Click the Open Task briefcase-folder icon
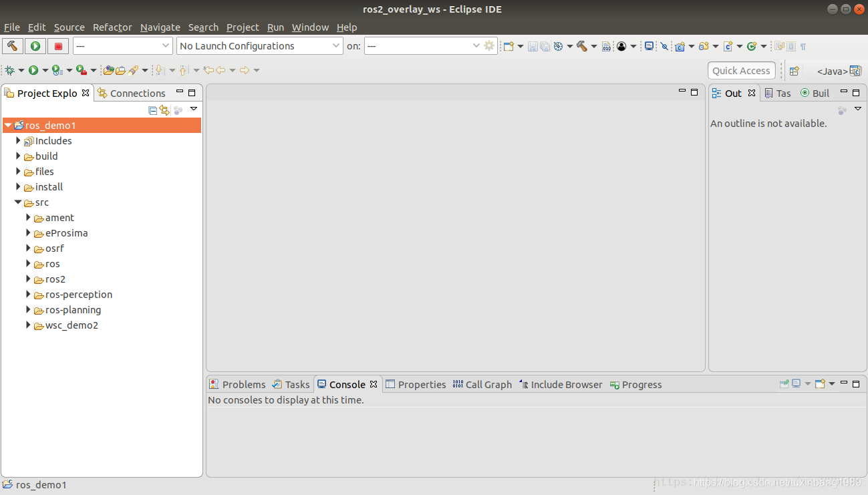This screenshot has width=868, height=495. point(120,70)
